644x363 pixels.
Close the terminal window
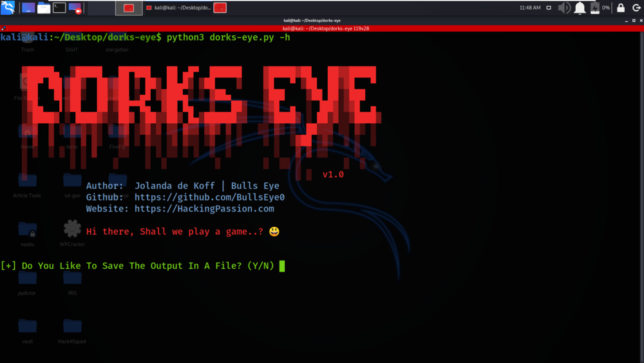point(641,21)
